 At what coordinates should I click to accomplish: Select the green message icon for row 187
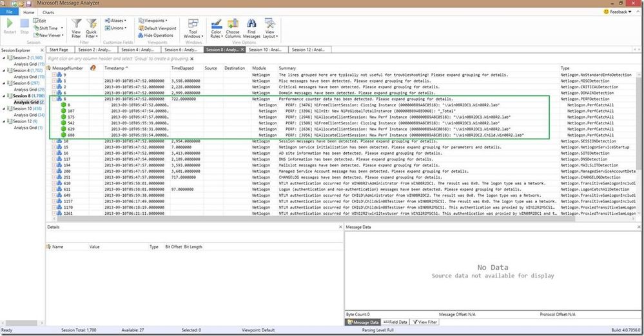[63, 111]
